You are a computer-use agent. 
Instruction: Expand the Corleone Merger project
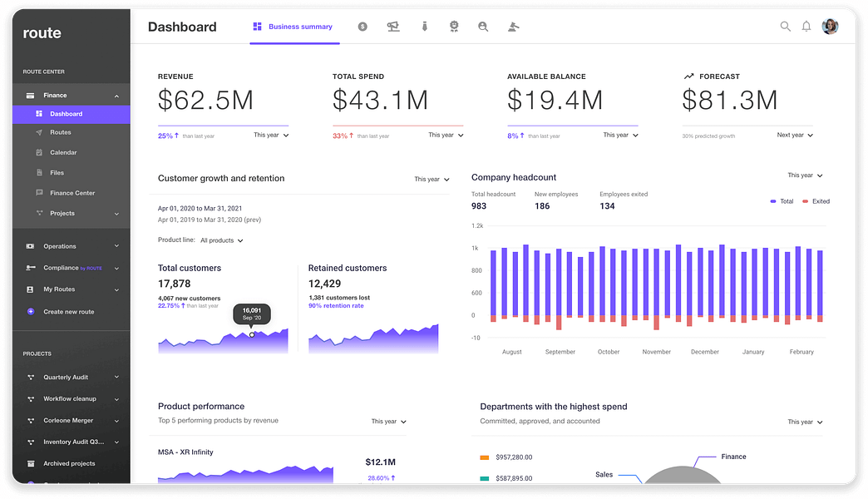tap(116, 421)
